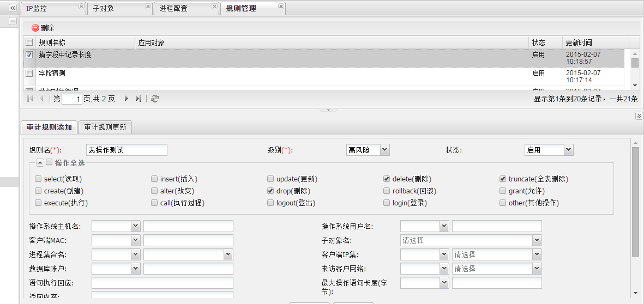Viewport: 644px width, 304px height.
Task: Go to first page of rule list
Action: click(29, 99)
